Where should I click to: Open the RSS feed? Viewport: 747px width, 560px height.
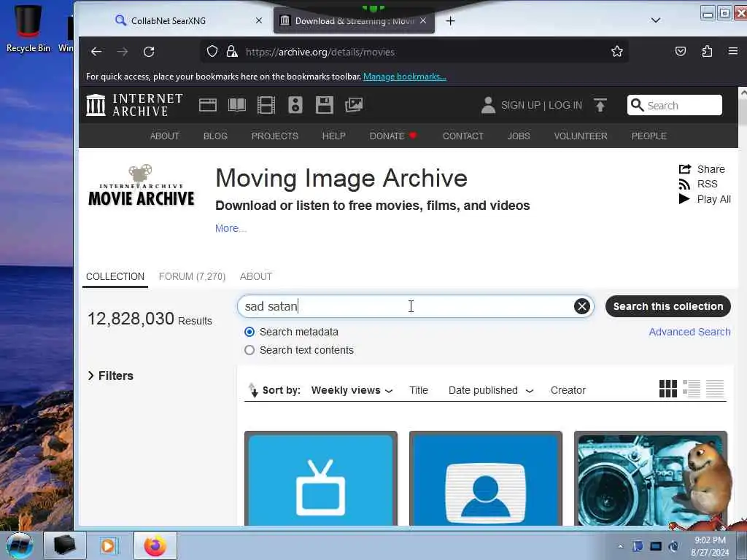point(698,184)
